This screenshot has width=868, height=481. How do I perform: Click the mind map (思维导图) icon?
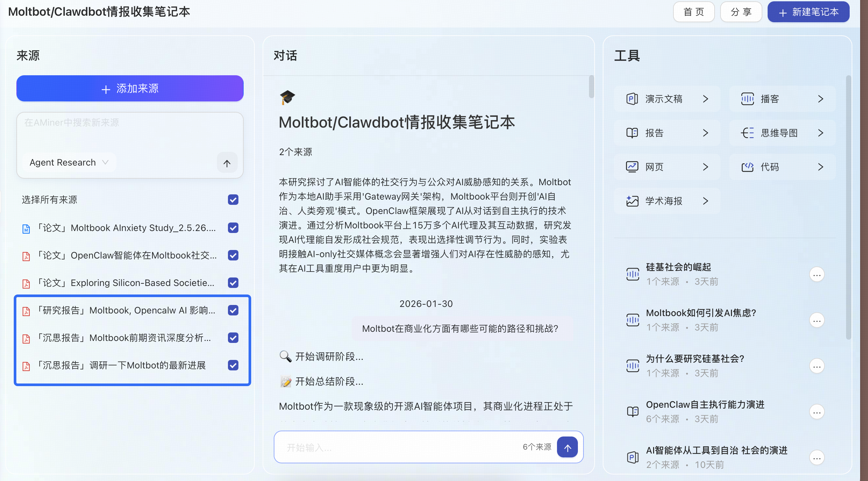click(747, 133)
